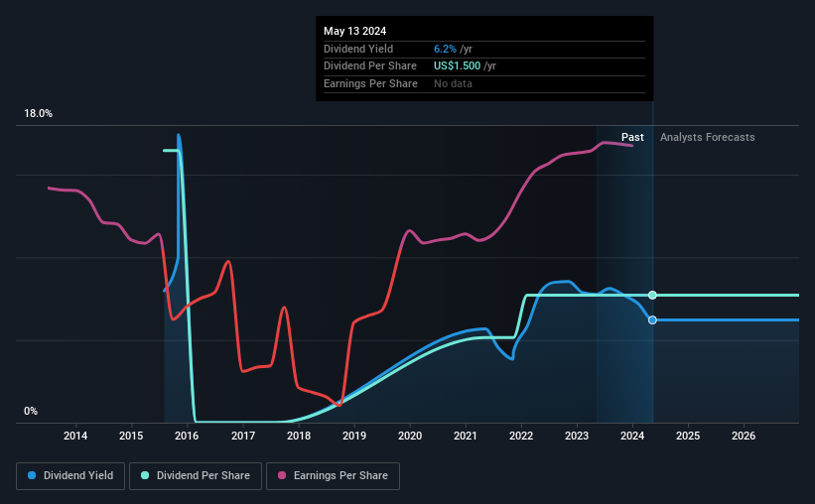Screen dimensions: 815x504
Task: Toggle the Dividend Per Share legend button
Action: pyautogui.click(x=196, y=476)
